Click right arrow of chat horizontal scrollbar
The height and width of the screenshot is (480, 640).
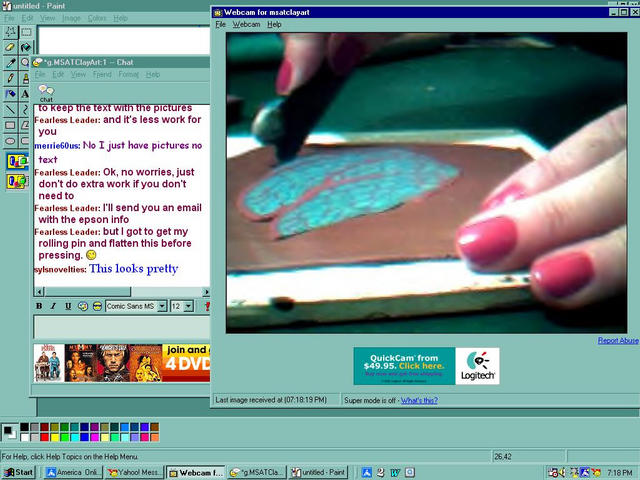206,292
